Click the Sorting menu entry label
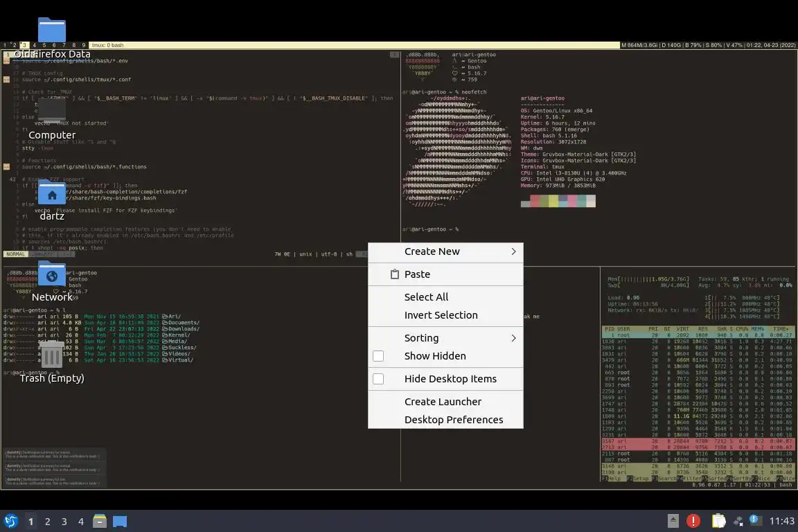This screenshot has width=798, height=532. pyautogui.click(x=421, y=338)
